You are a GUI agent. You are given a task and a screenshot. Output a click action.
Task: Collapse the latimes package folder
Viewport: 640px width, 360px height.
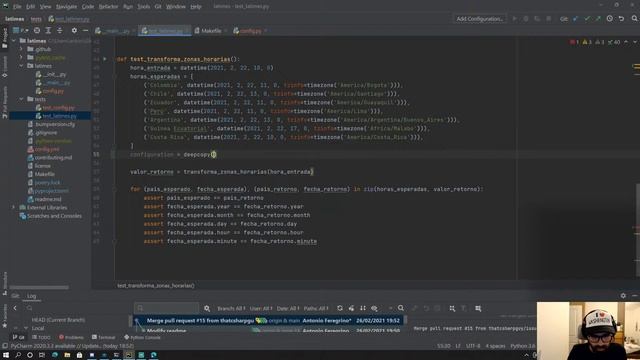click(x=21, y=65)
